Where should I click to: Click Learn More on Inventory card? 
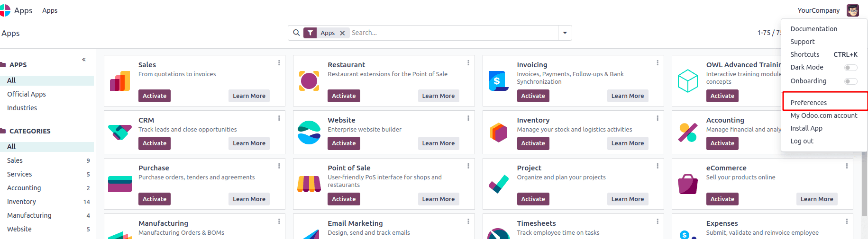coord(628,143)
